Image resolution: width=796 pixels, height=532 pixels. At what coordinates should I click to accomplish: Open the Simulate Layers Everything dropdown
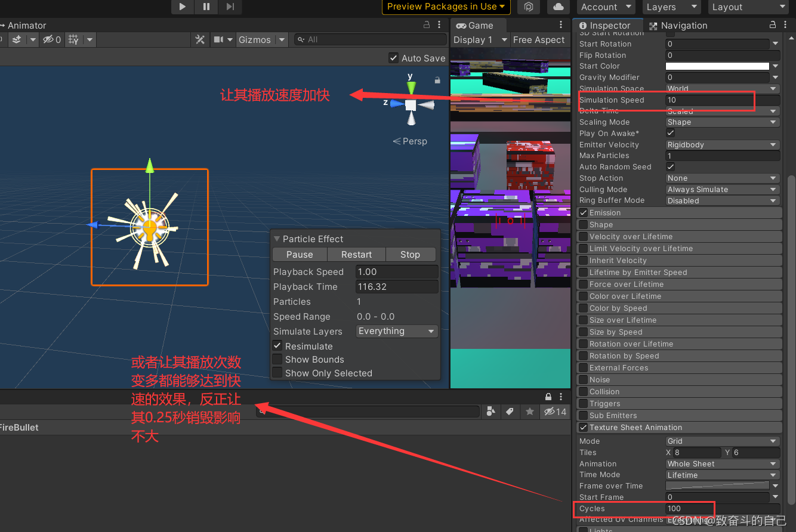coord(397,331)
